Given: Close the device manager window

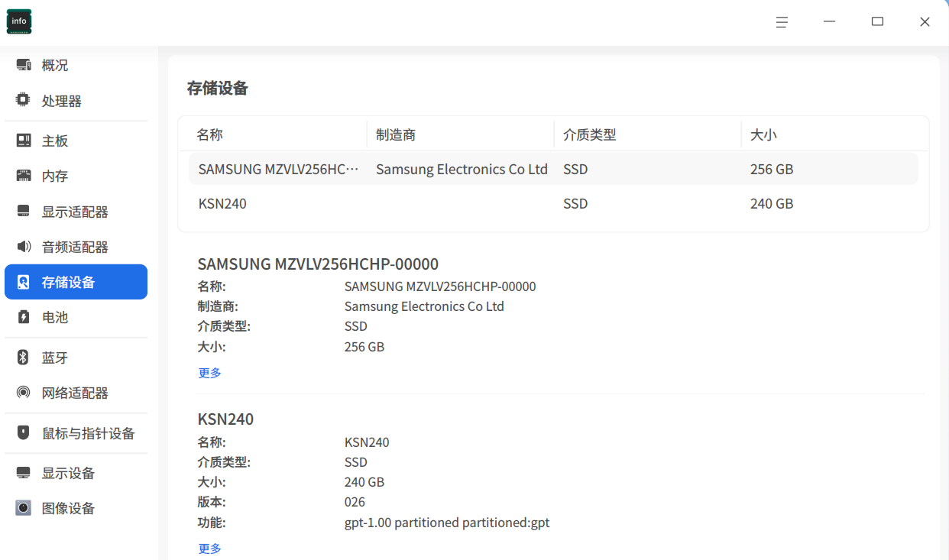Looking at the screenshot, I should click(x=925, y=22).
